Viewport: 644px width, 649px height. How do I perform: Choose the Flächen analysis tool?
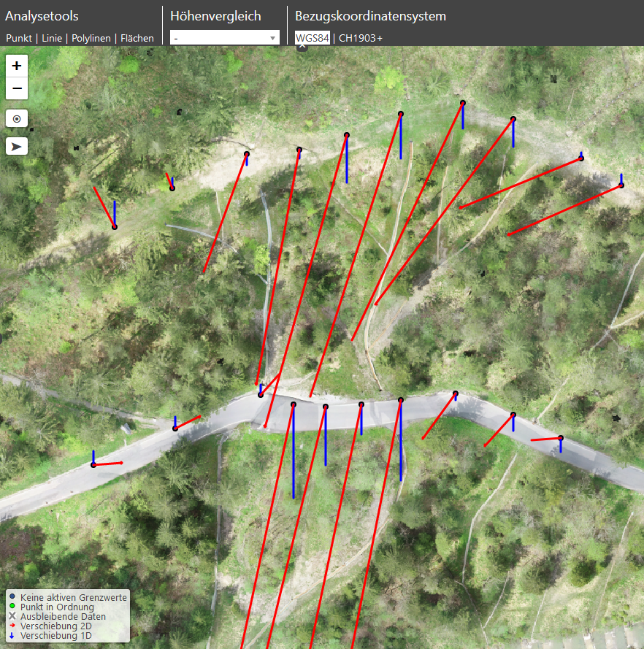(x=137, y=38)
